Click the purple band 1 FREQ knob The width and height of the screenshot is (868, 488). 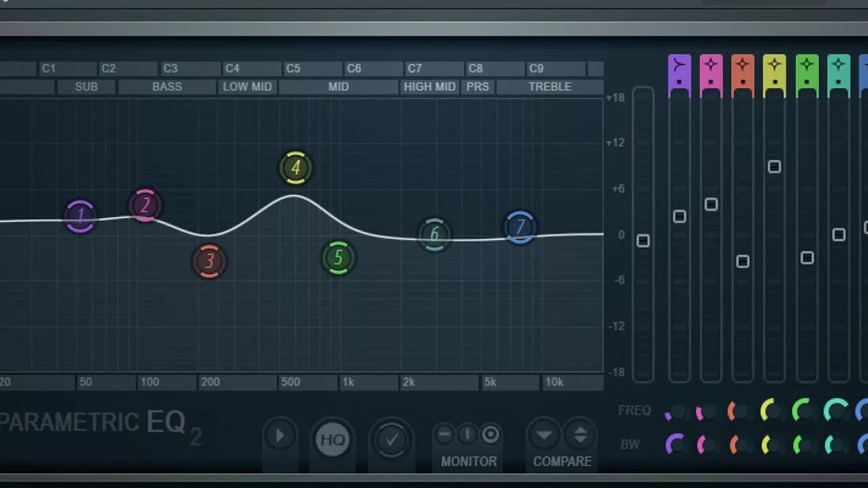point(675,411)
